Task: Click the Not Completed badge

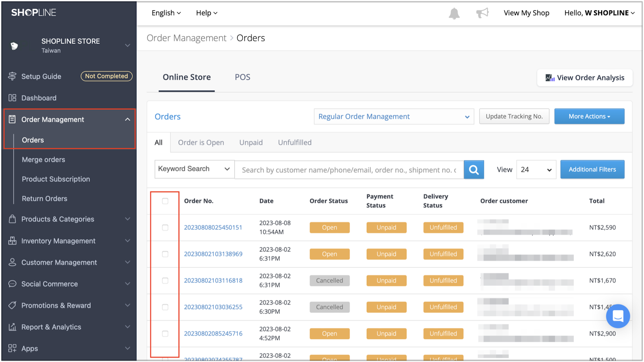Action: pyautogui.click(x=106, y=76)
